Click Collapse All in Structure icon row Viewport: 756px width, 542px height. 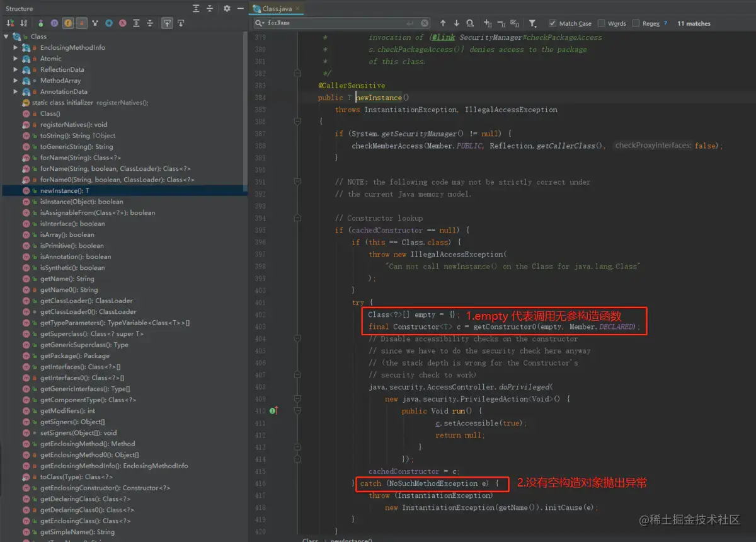coord(150,23)
